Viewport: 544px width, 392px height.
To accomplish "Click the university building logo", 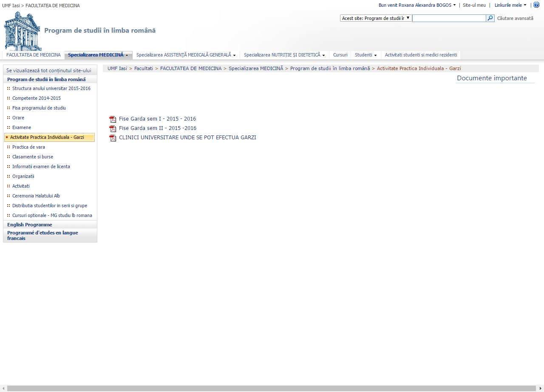I will point(23,31).
